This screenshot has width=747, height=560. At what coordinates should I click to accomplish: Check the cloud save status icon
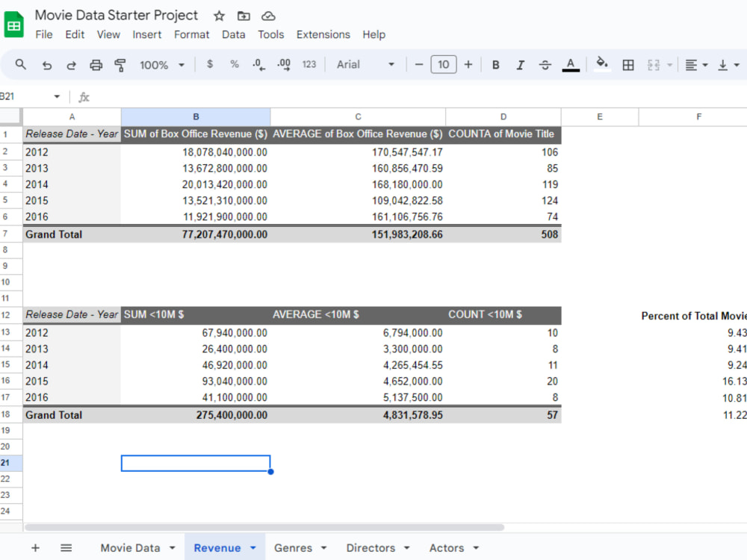[268, 16]
